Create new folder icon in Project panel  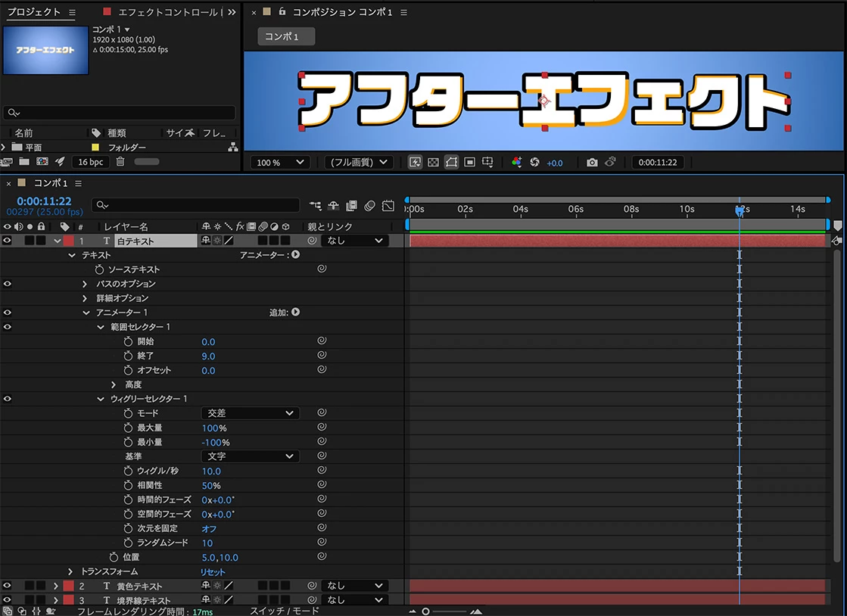coord(24,161)
